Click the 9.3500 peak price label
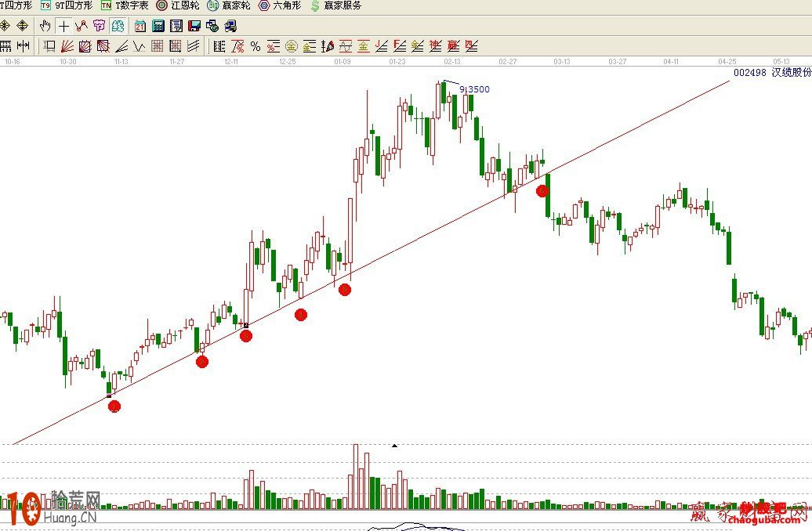 474,89
